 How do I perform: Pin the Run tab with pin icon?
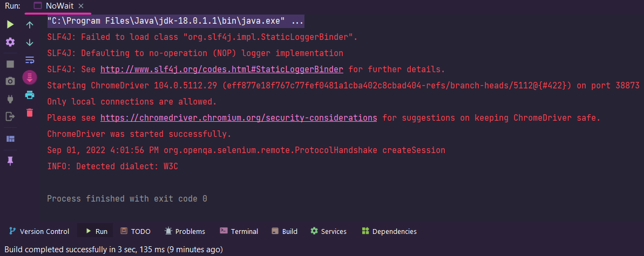10,161
